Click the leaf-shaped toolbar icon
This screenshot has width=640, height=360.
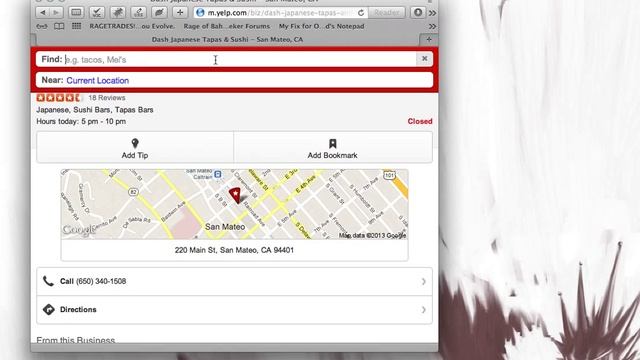click(x=159, y=13)
